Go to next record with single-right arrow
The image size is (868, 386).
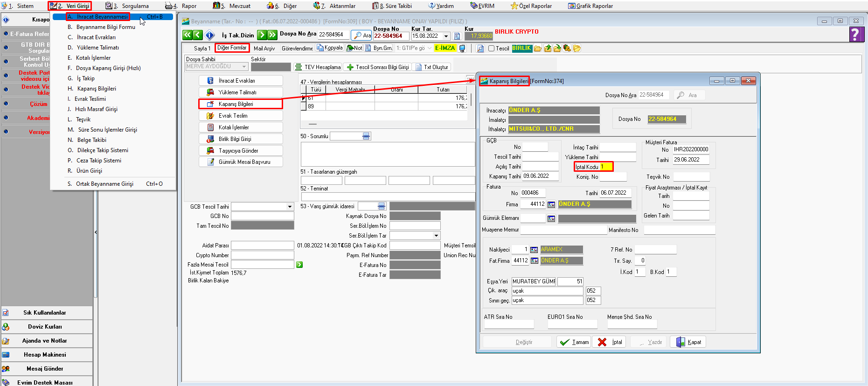(x=262, y=35)
